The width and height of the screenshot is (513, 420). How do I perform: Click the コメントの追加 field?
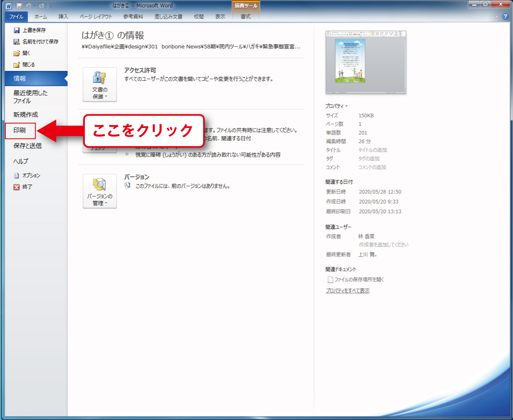coord(372,167)
